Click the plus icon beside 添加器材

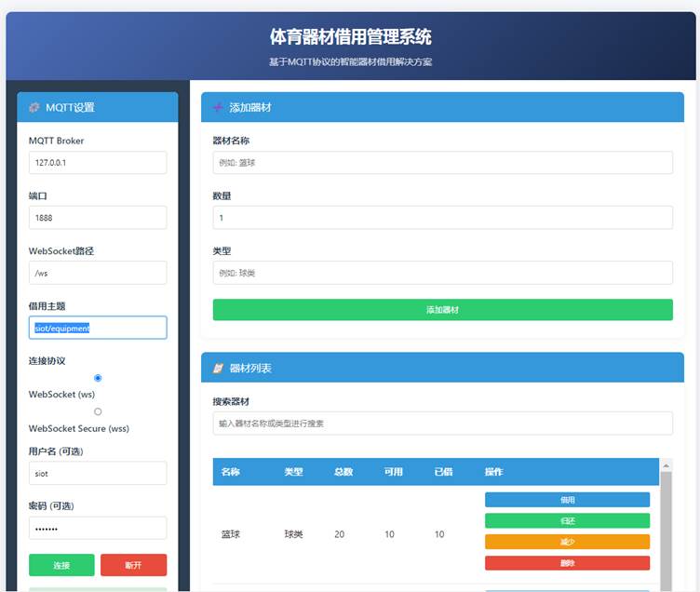pyautogui.click(x=218, y=108)
